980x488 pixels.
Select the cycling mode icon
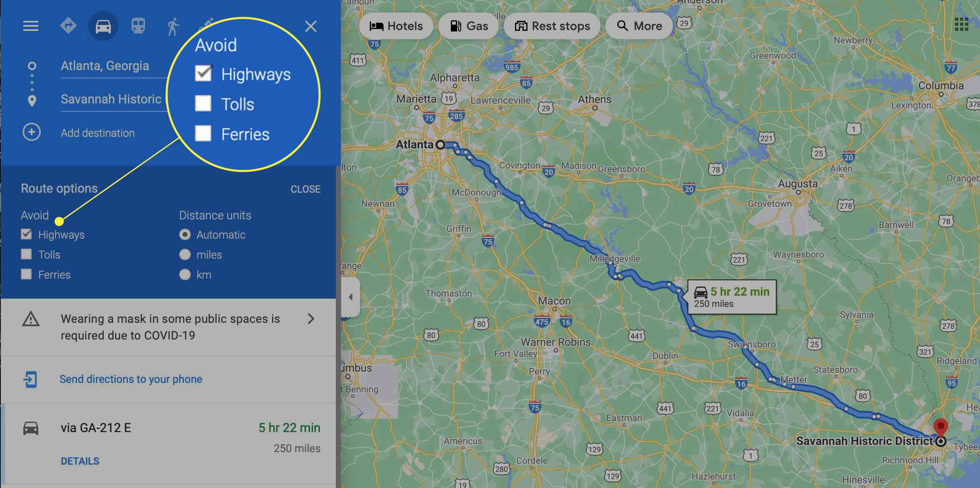click(x=206, y=25)
